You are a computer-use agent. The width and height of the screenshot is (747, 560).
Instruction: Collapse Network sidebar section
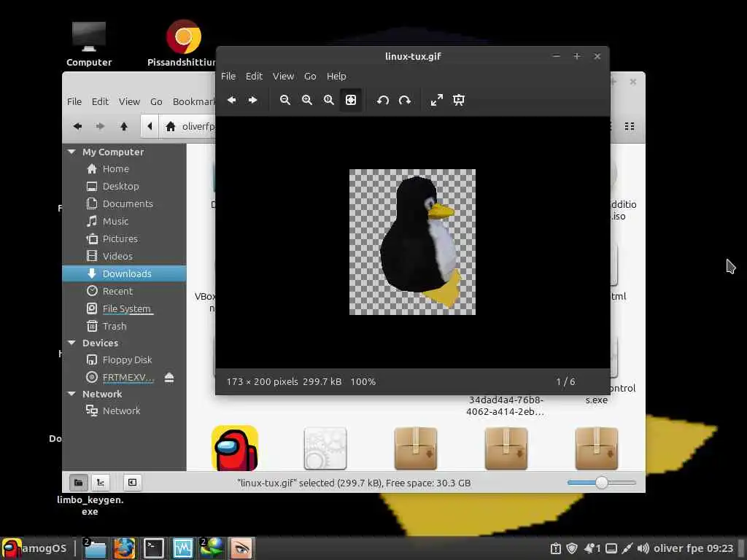click(x=72, y=394)
